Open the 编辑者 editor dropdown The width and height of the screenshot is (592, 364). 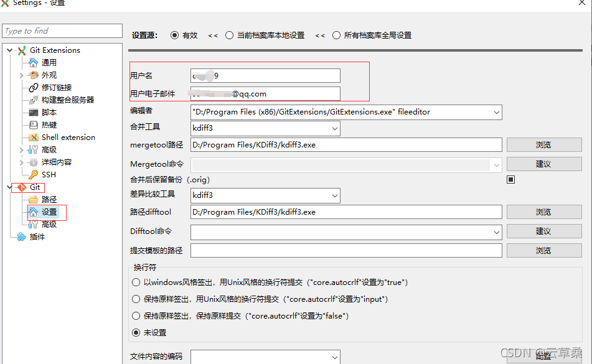496,113
